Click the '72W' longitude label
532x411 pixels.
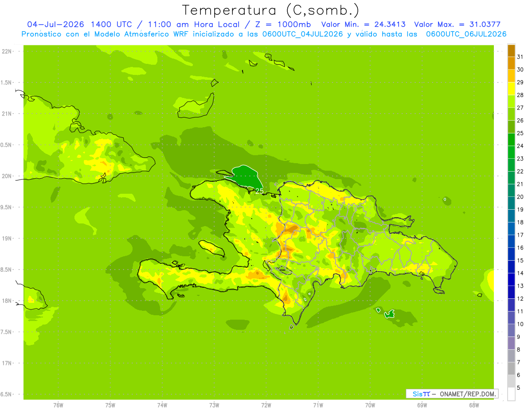266,405
